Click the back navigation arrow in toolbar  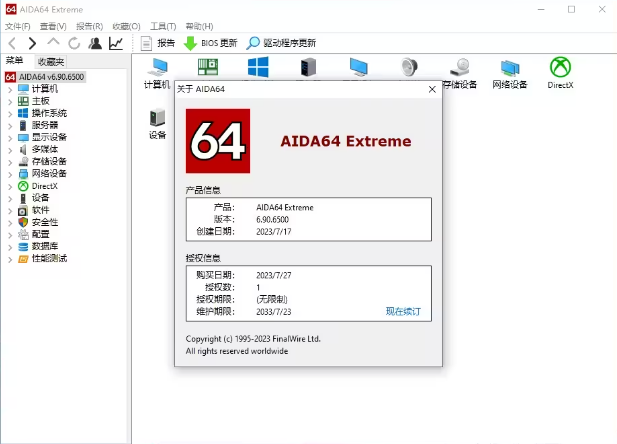pyautogui.click(x=12, y=43)
